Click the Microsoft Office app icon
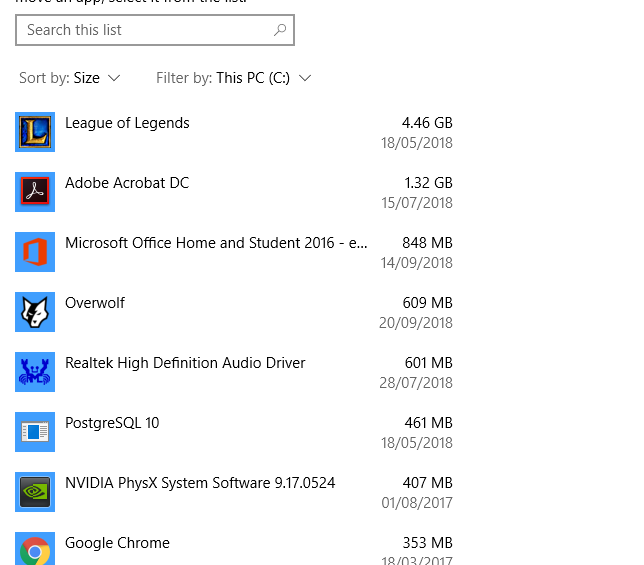The height and width of the screenshot is (565, 644). [x=35, y=252]
